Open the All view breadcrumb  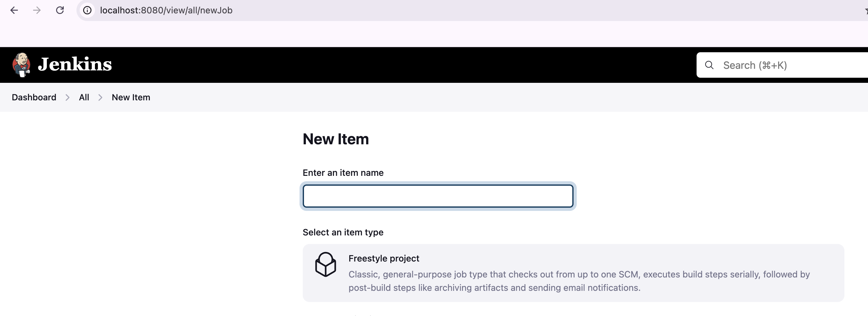click(84, 97)
